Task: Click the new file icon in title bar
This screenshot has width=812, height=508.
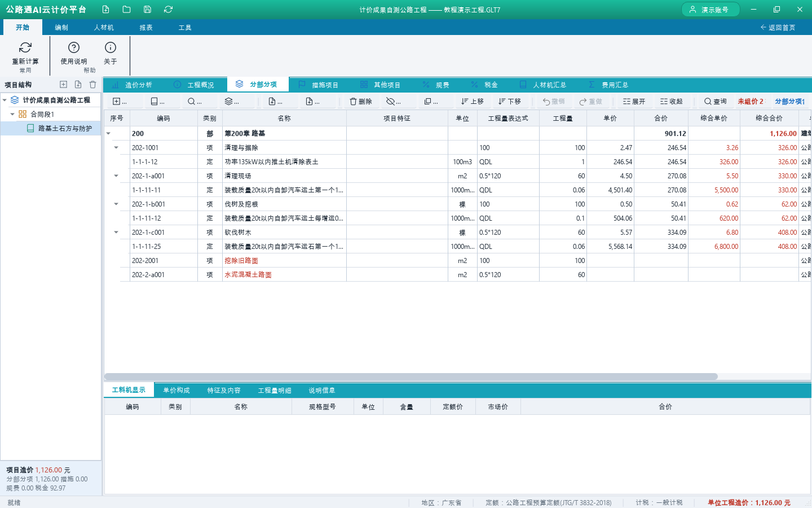Action: click(x=105, y=10)
